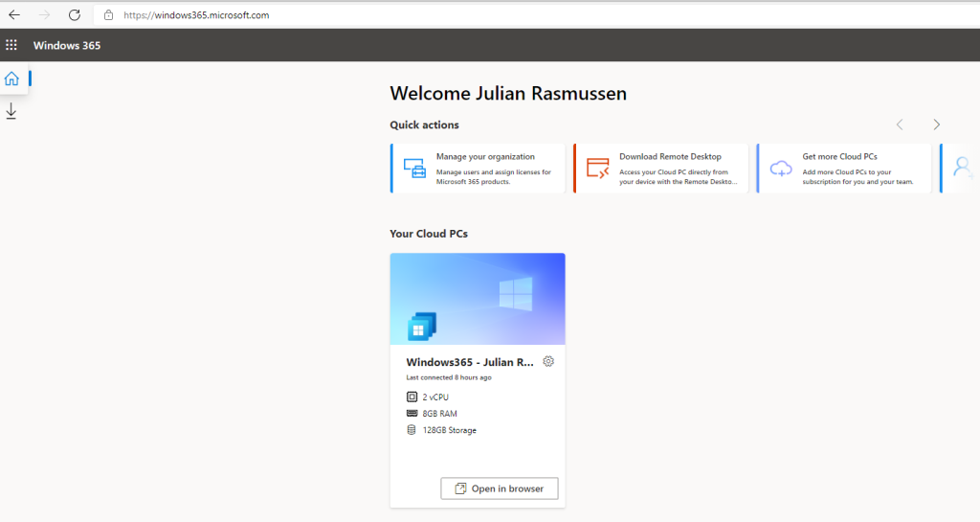Screen dimensions: 980x522
Task: Click the 8GB RAM memory icon
Action: point(412,413)
